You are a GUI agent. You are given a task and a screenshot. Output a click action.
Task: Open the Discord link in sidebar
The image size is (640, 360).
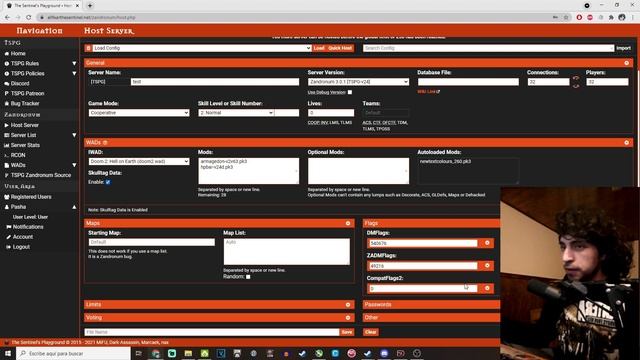tap(20, 83)
